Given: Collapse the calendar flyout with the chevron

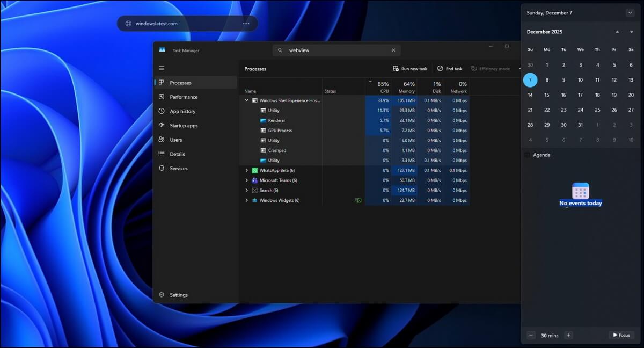Looking at the screenshot, I should point(630,13).
